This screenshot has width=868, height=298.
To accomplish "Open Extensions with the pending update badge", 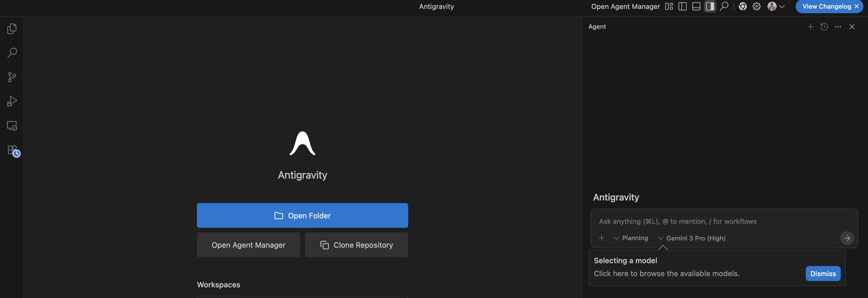I will click(12, 150).
